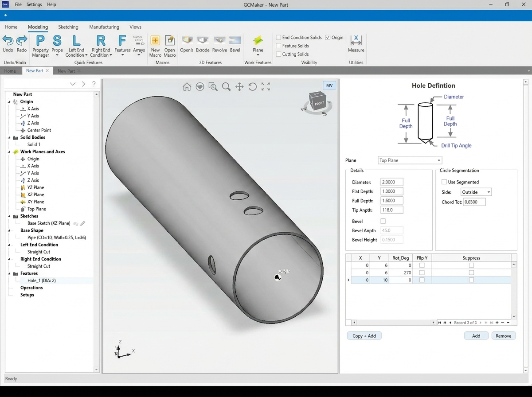Click the fit-to-screen expand icon in viewport
The image size is (532, 397).
[x=266, y=87]
